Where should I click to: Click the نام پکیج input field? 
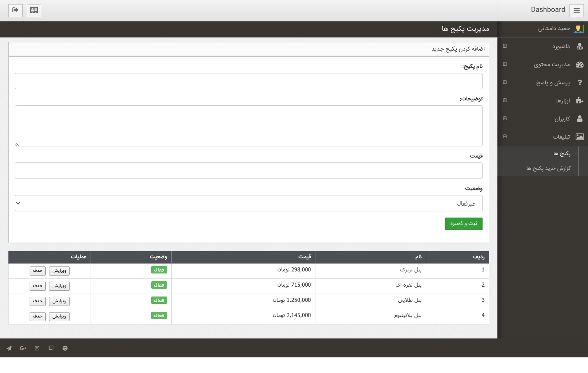[248, 81]
